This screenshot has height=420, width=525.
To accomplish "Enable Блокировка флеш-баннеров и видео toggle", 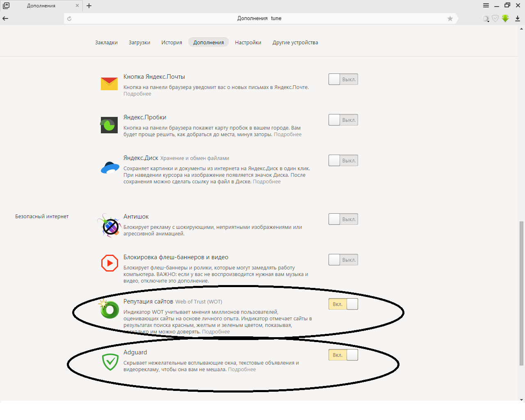I will pyautogui.click(x=343, y=260).
